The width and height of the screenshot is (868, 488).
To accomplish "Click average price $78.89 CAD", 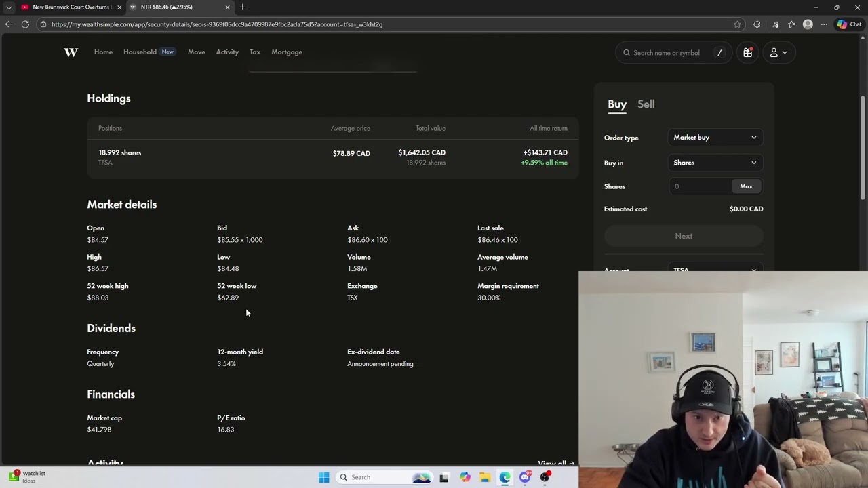I will (x=351, y=153).
